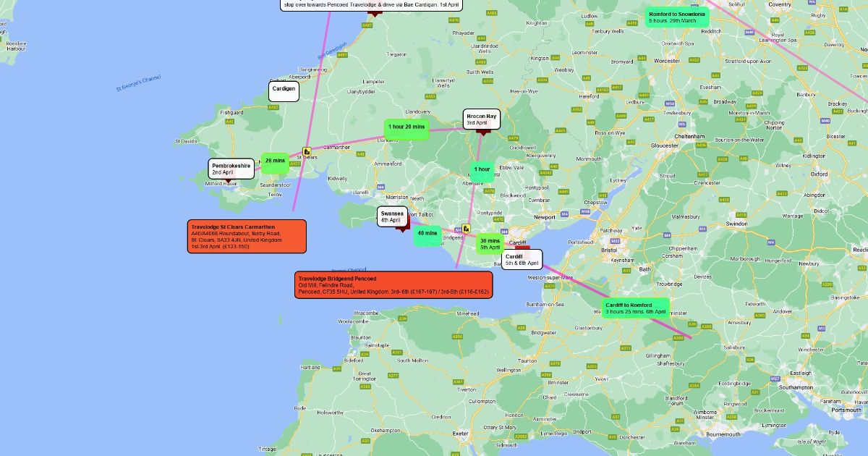Open the Swansea 4th April label
Image resolution: width=868 pixels, height=456 pixels.
tap(392, 216)
